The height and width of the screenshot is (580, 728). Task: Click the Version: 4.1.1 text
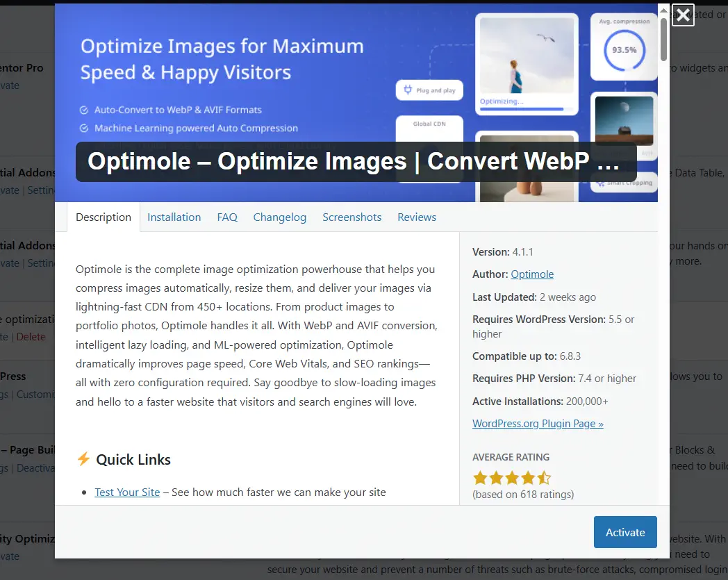503,252
